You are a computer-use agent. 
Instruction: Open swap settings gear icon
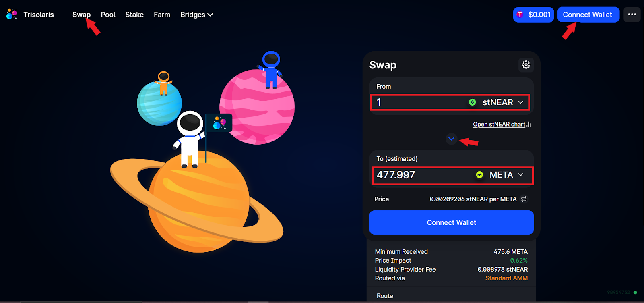tap(526, 64)
